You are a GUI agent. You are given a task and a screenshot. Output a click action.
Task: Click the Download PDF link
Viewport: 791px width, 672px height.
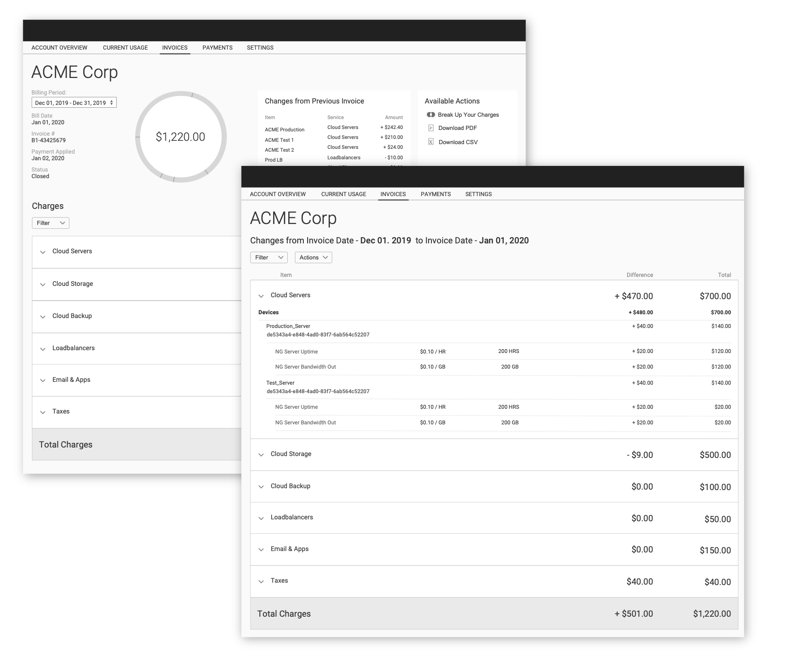[x=457, y=128]
